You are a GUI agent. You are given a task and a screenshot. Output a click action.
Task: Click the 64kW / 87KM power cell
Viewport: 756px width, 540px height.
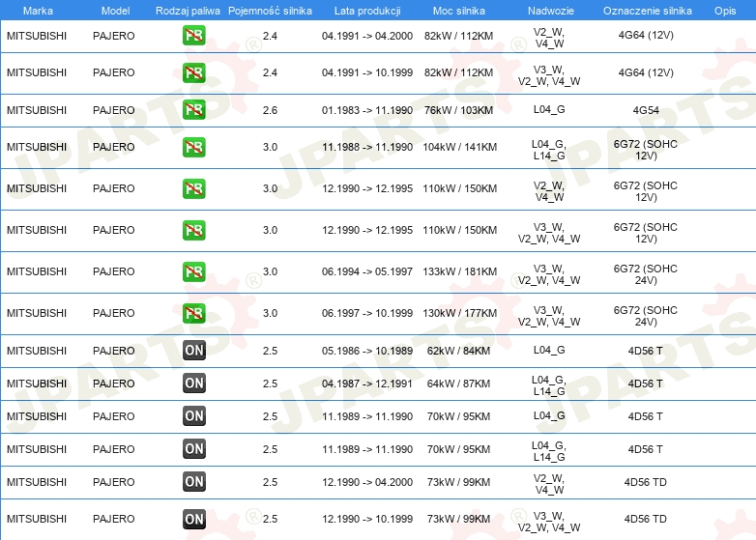458,384
